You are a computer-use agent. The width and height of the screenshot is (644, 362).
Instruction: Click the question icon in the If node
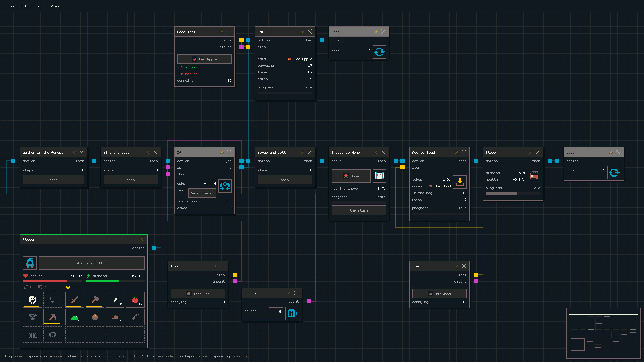coord(225,186)
